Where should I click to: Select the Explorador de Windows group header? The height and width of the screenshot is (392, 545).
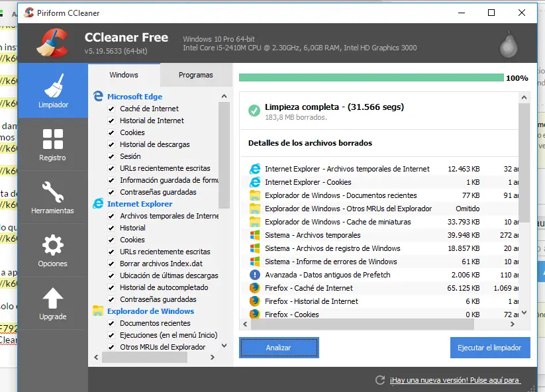pos(150,311)
